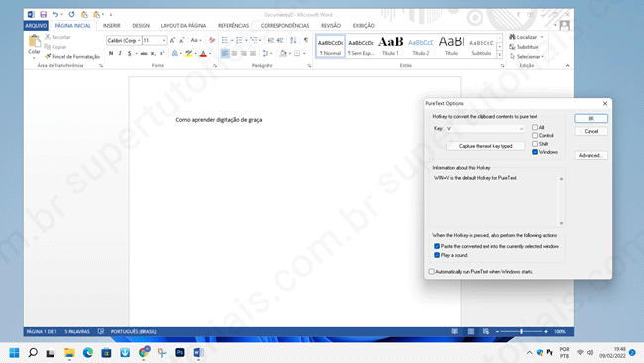Decrease font size with the shrink font icon
The image size is (644, 363).
181,40
